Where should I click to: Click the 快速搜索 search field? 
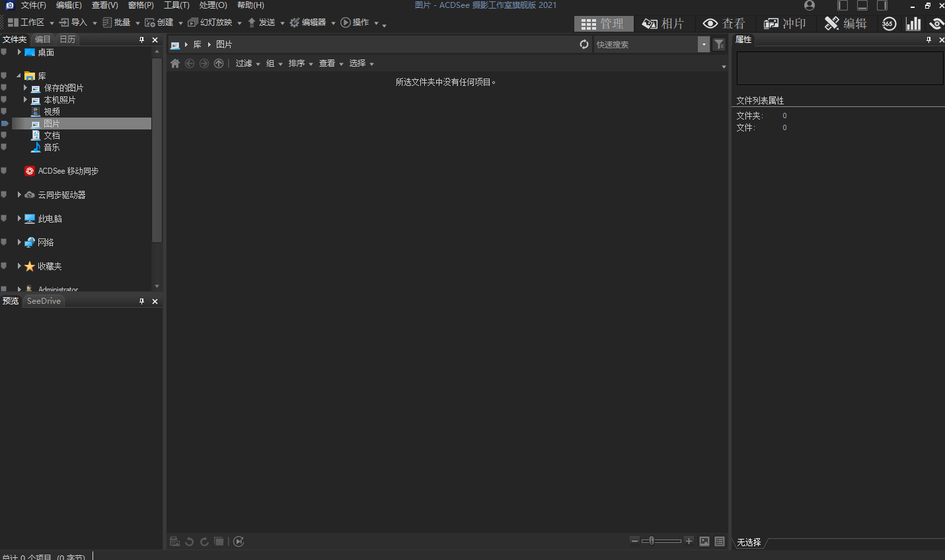[x=644, y=44]
